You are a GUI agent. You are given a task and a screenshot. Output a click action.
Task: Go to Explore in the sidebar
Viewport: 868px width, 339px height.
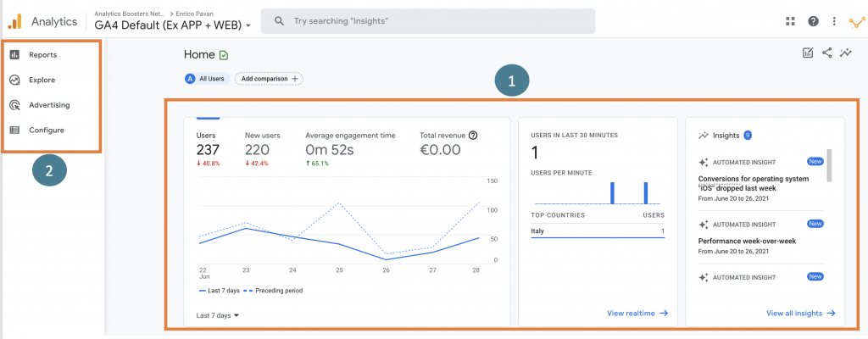pyautogui.click(x=42, y=81)
